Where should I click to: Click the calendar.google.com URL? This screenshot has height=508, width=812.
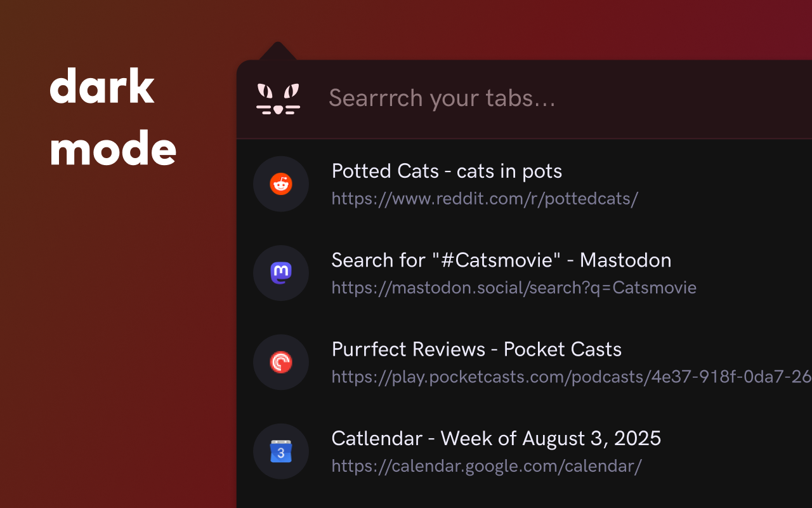487,467
